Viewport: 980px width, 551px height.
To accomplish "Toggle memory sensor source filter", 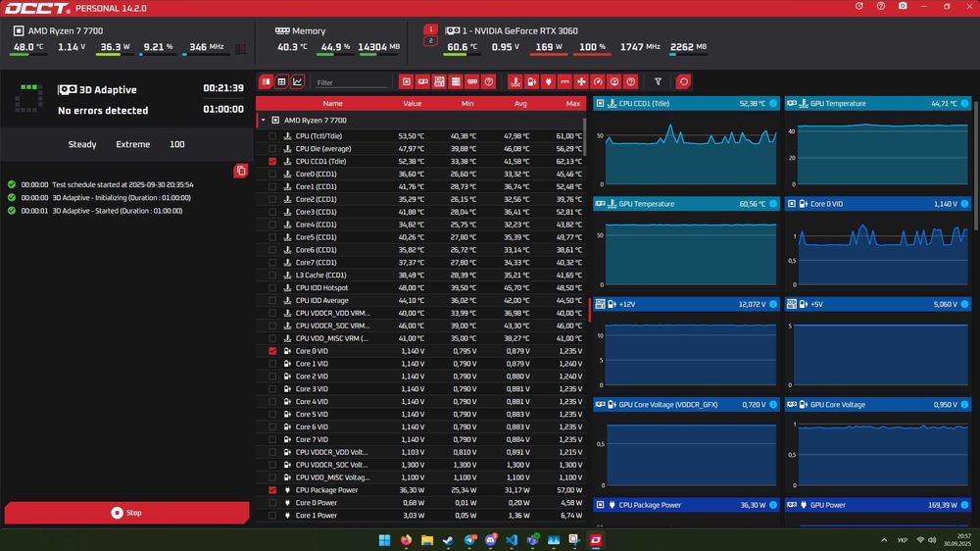I will coord(472,82).
